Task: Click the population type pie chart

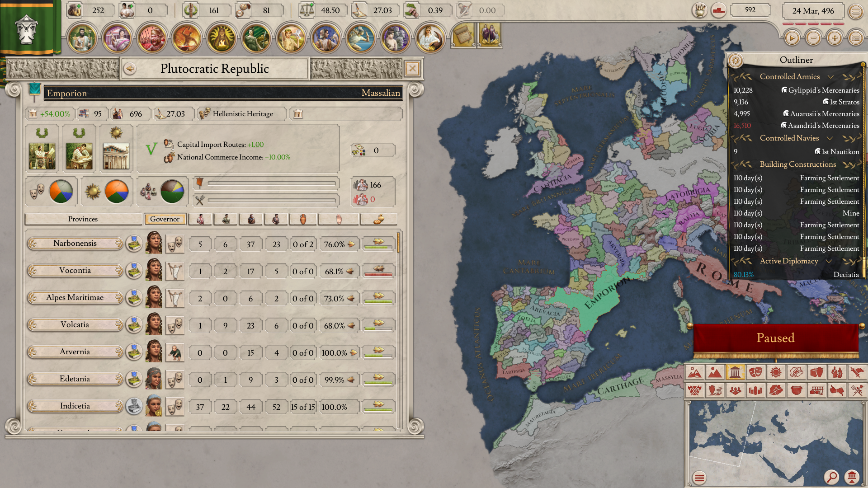Action: [172, 192]
